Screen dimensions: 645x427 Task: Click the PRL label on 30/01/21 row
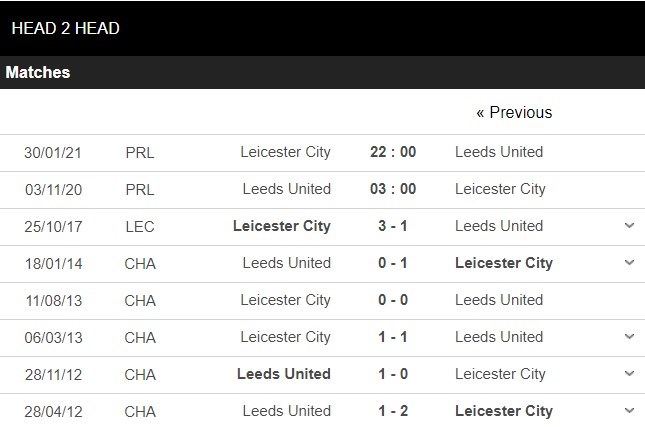[140, 152]
